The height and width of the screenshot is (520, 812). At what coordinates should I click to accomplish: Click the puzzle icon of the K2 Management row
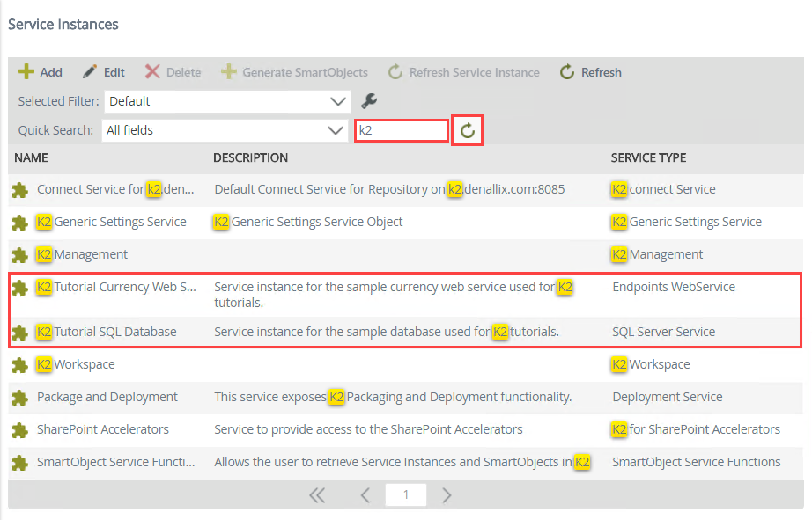click(19, 255)
